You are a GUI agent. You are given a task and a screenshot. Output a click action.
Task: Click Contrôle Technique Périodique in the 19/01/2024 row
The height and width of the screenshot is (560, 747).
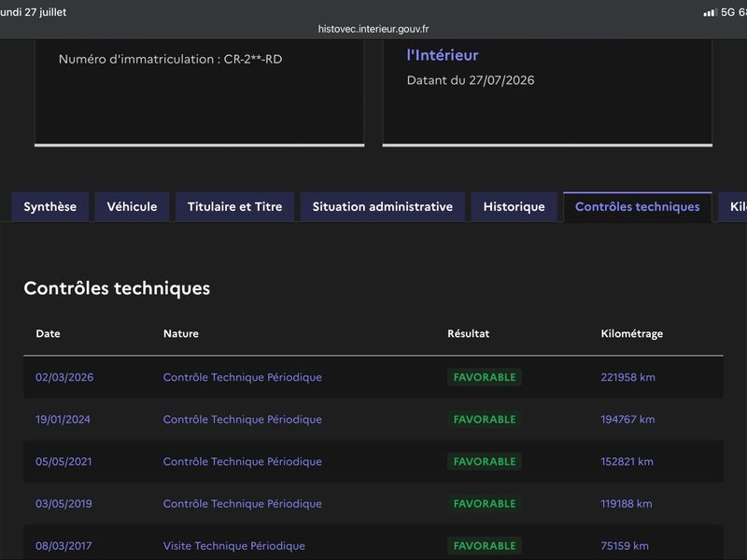click(x=243, y=419)
